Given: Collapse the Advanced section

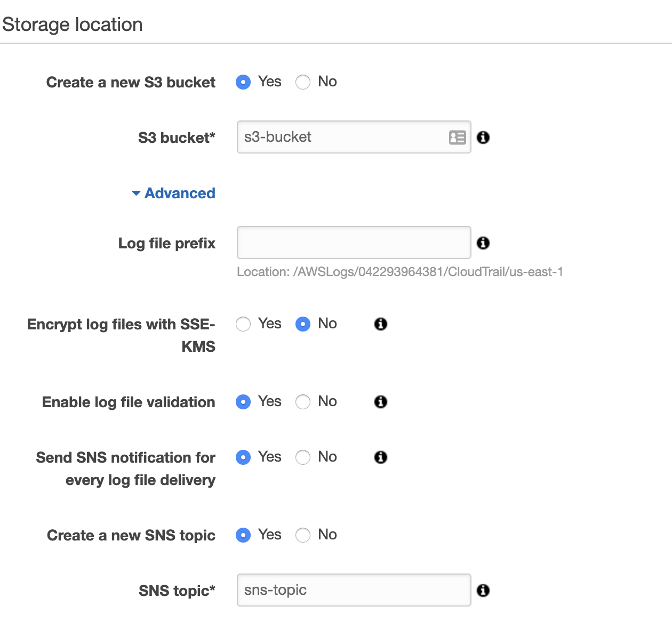Looking at the screenshot, I should pyautogui.click(x=174, y=193).
